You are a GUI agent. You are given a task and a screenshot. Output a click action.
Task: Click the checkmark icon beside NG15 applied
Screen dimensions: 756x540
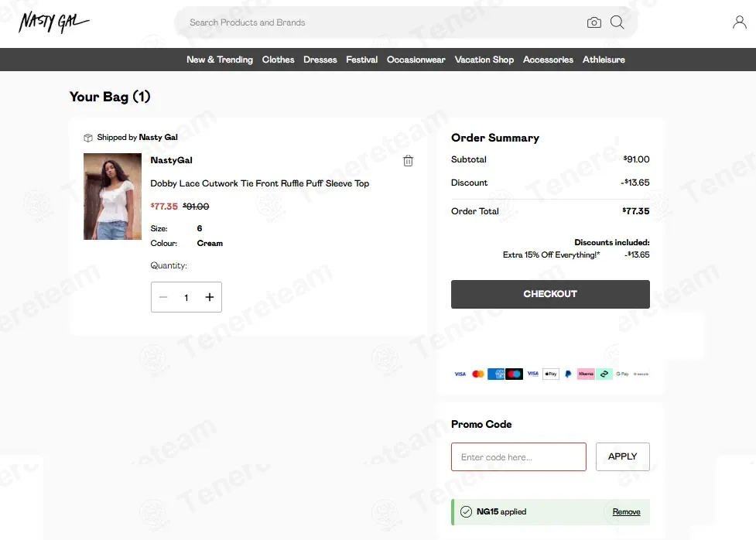coord(466,511)
